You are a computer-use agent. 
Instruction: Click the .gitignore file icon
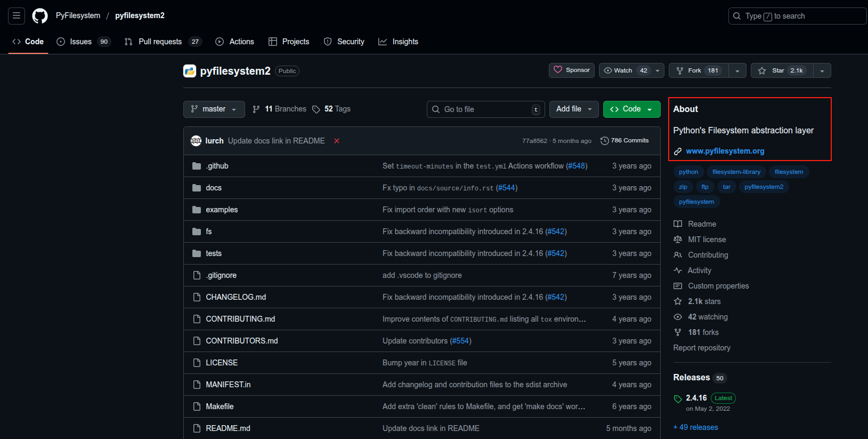click(x=197, y=275)
